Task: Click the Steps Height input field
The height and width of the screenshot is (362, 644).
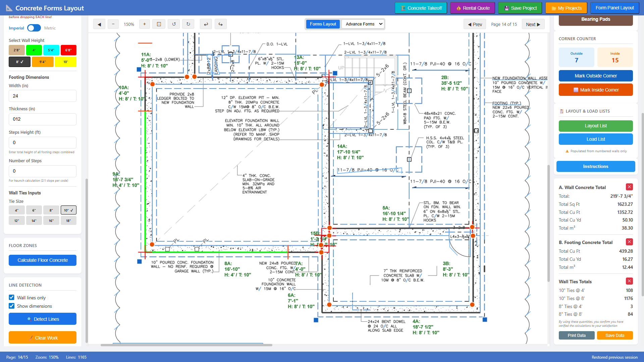Action: 43,143
